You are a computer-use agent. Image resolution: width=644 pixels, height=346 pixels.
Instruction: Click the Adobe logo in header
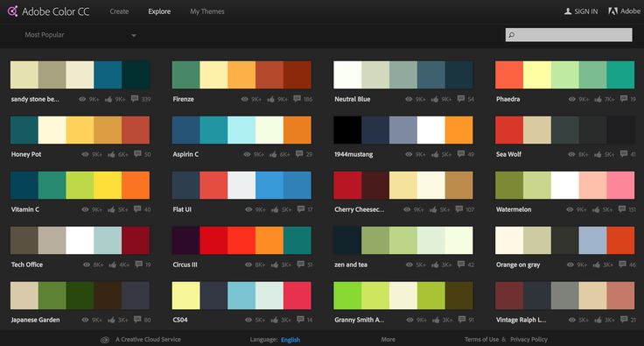(612, 11)
